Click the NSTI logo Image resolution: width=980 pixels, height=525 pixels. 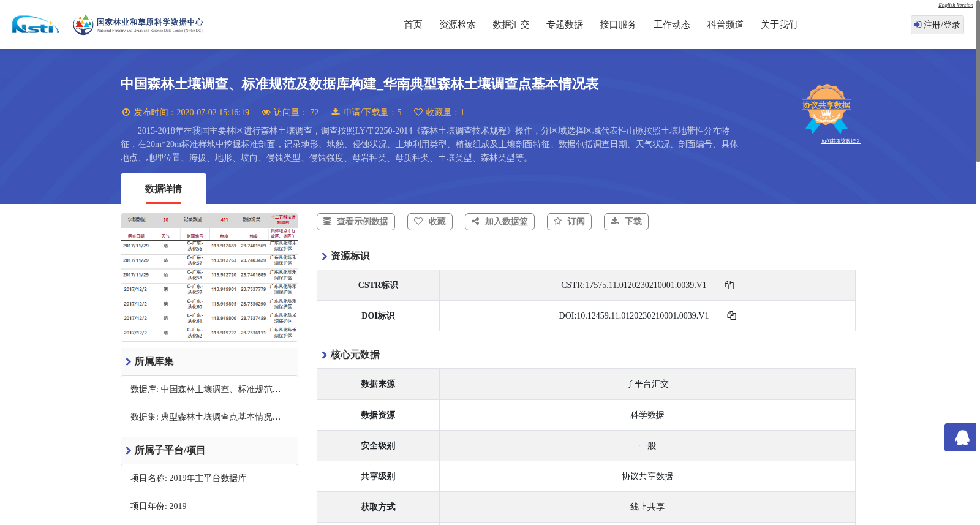pos(36,25)
